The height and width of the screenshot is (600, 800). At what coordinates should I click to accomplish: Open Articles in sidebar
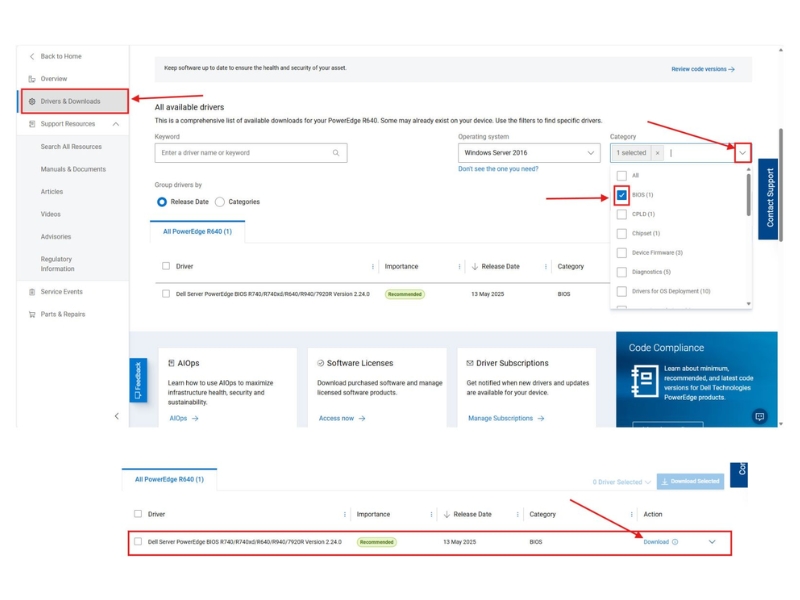coord(52,191)
